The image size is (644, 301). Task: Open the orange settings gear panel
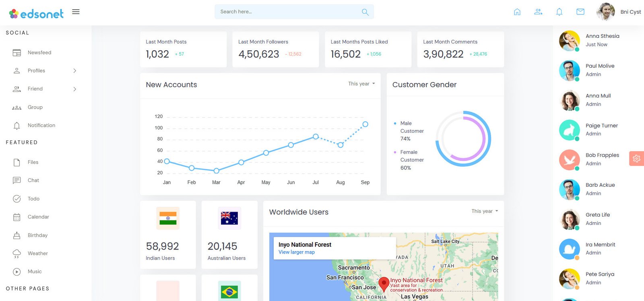636,159
